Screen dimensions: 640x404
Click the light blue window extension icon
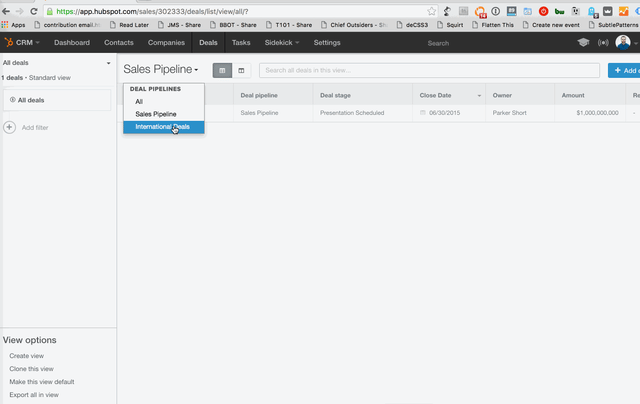click(x=527, y=11)
